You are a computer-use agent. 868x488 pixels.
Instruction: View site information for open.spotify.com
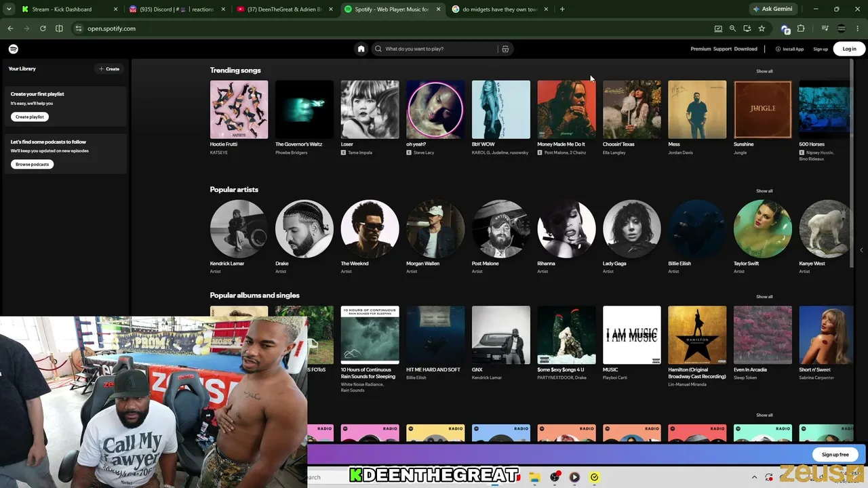[79, 28]
